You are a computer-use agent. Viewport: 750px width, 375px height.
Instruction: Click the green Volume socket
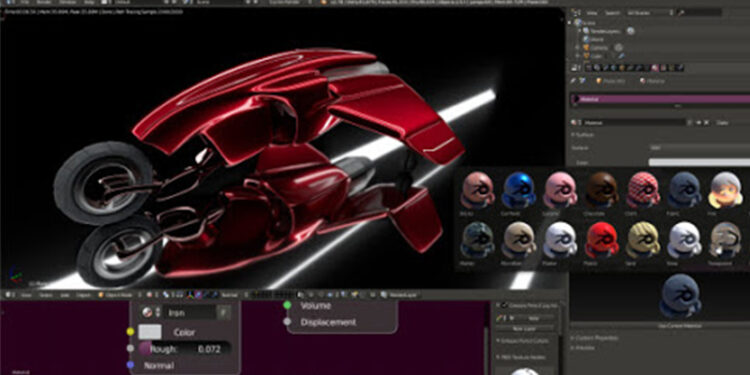pyautogui.click(x=287, y=305)
